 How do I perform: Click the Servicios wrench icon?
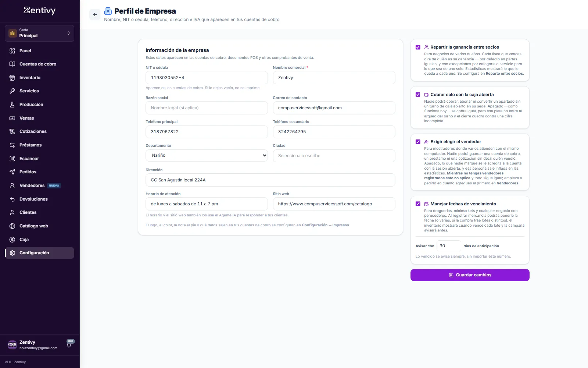click(x=12, y=91)
